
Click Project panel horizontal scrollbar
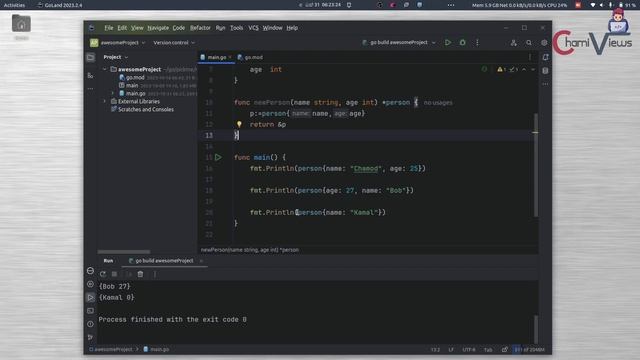click(124, 252)
